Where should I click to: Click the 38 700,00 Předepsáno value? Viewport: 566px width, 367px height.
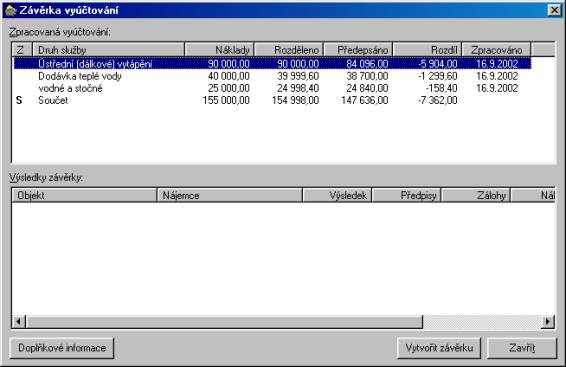point(367,76)
